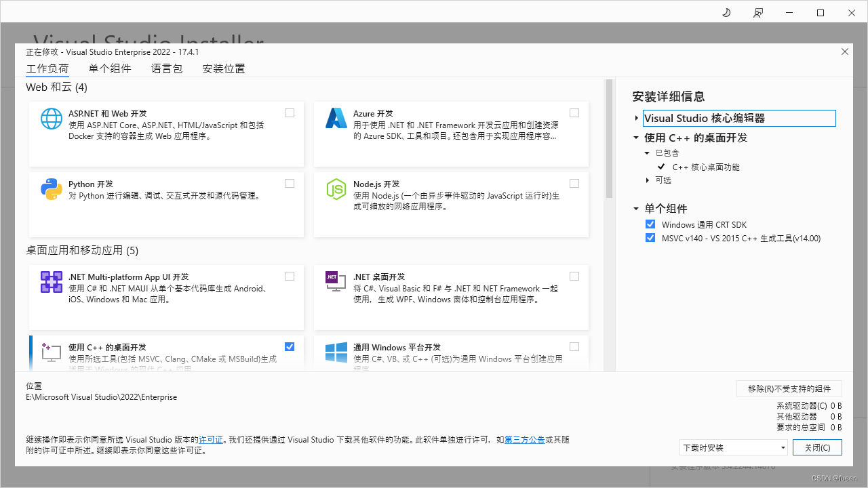868x488 pixels.
Task: Select the .NET Multi-platform App UI checkbox
Action: tap(290, 277)
